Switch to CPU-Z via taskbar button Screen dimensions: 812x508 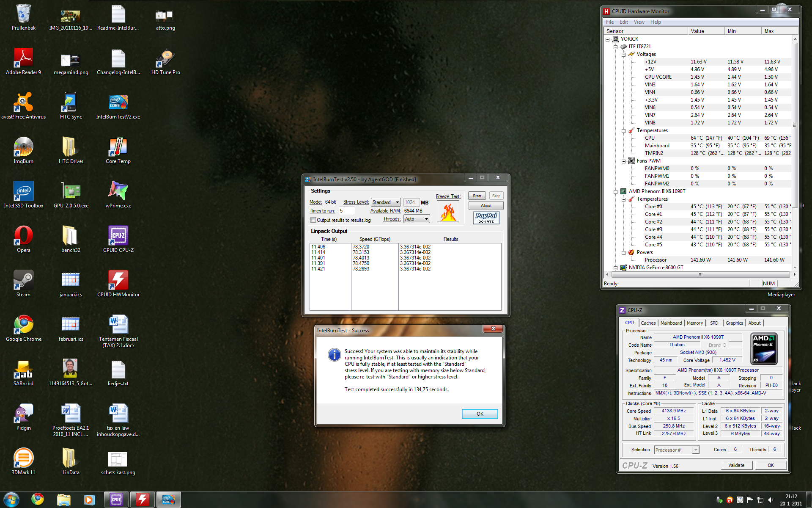116,500
